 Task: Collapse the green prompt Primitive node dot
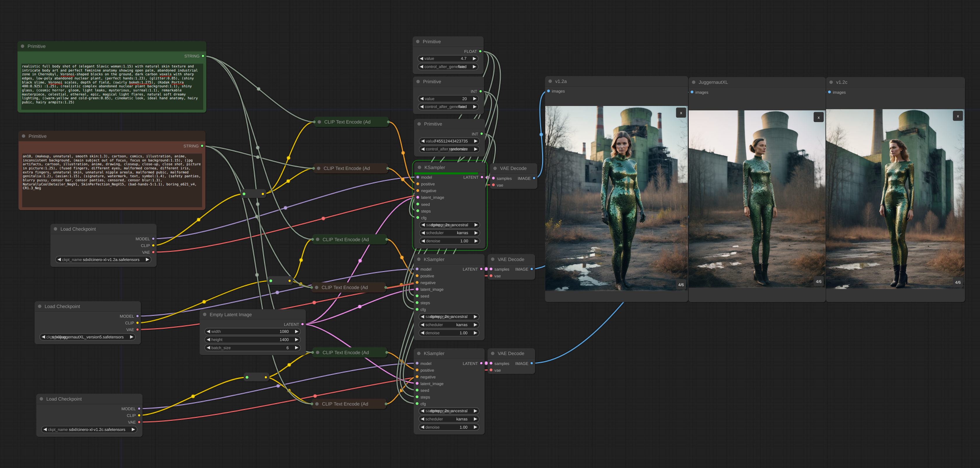pyautogui.click(x=23, y=46)
